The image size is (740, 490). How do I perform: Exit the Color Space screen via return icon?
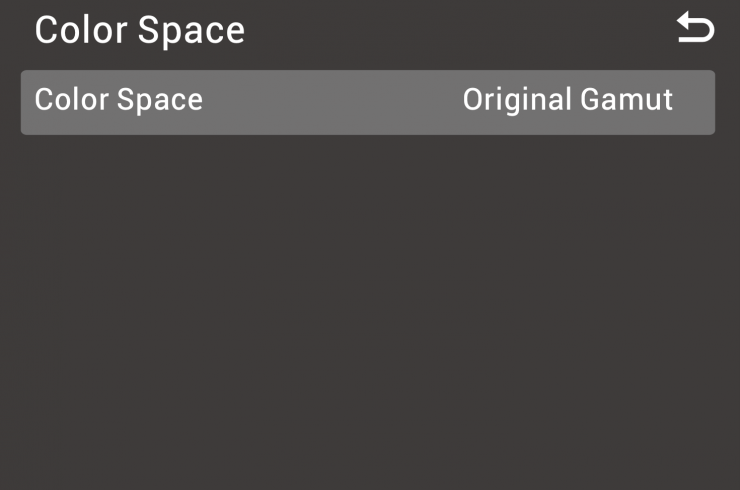[695, 29]
